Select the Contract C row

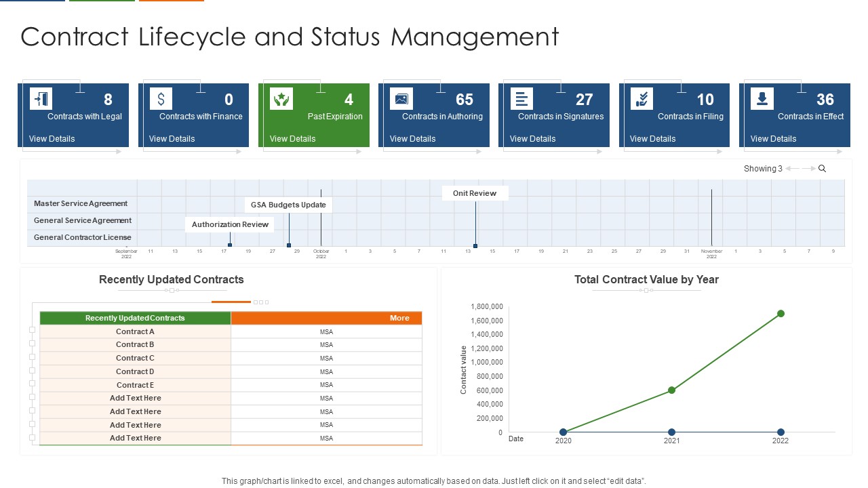click(x=231, y=358)
